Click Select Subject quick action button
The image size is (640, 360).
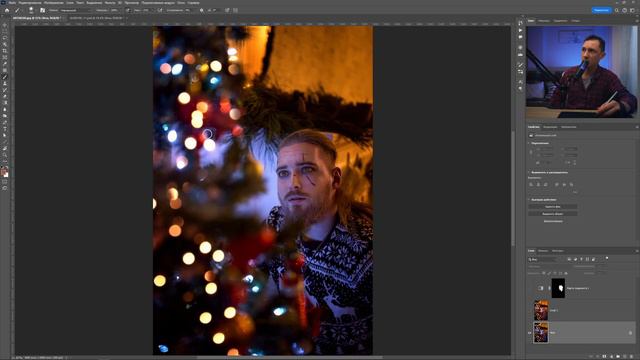pos(553,213)
